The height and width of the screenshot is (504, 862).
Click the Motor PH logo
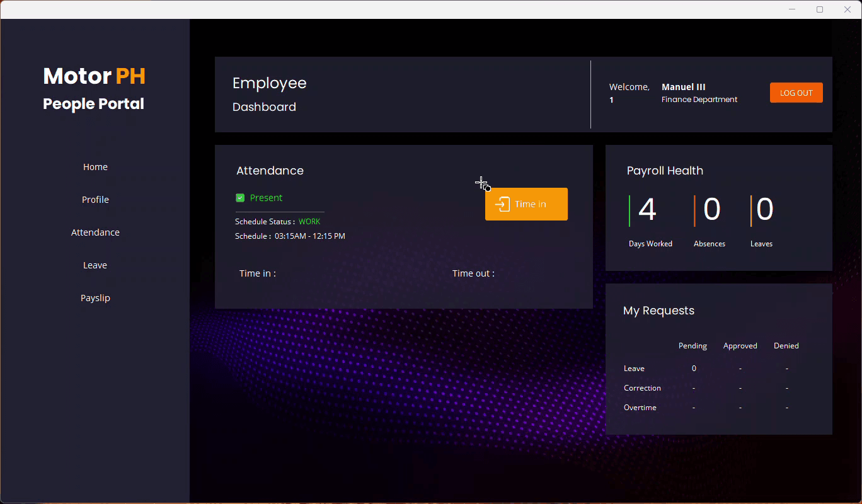(x=93, y=76)
